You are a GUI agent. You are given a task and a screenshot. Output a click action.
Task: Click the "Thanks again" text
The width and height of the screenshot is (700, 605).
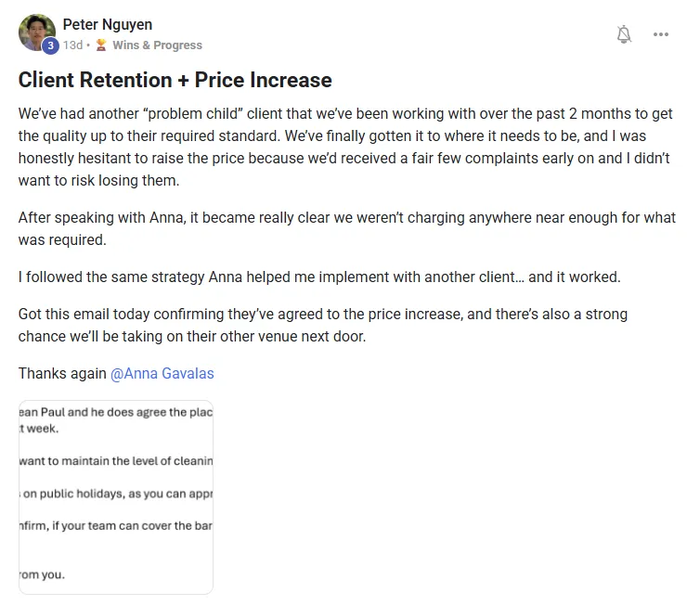(x=62, y=373)
